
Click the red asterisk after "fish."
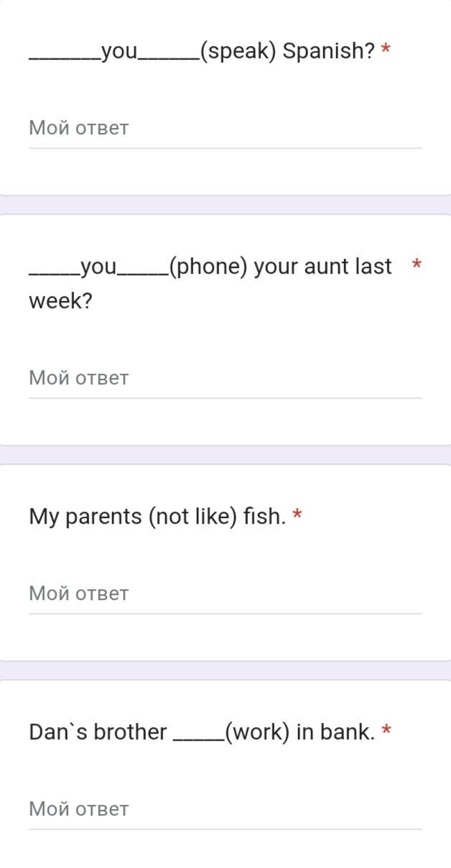[x=297, y=515]
